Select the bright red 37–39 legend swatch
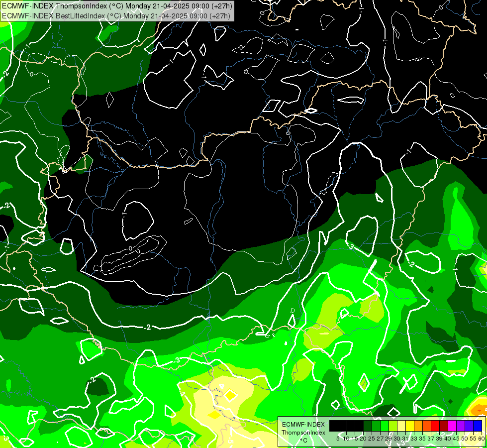The image size is (487, 448). [435, 426]
